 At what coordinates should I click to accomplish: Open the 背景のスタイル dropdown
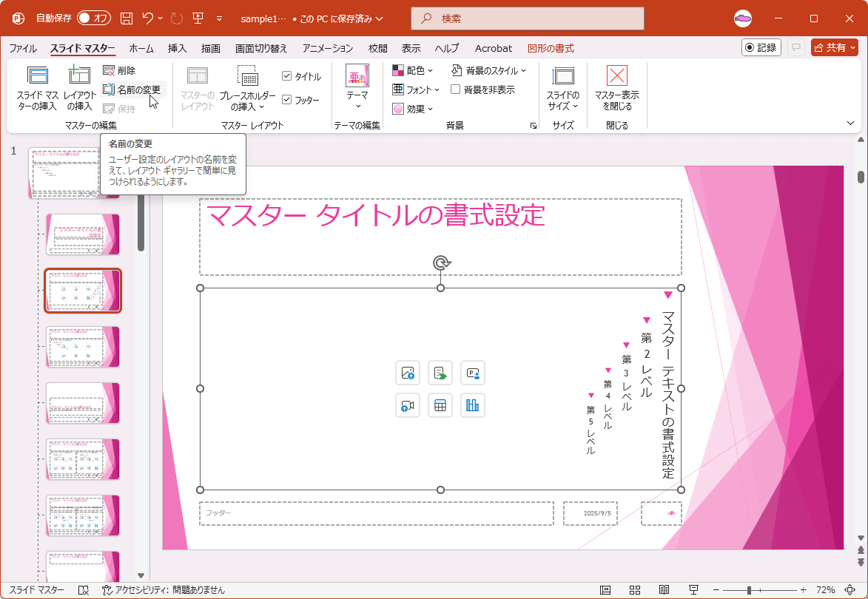click(488, 70)
